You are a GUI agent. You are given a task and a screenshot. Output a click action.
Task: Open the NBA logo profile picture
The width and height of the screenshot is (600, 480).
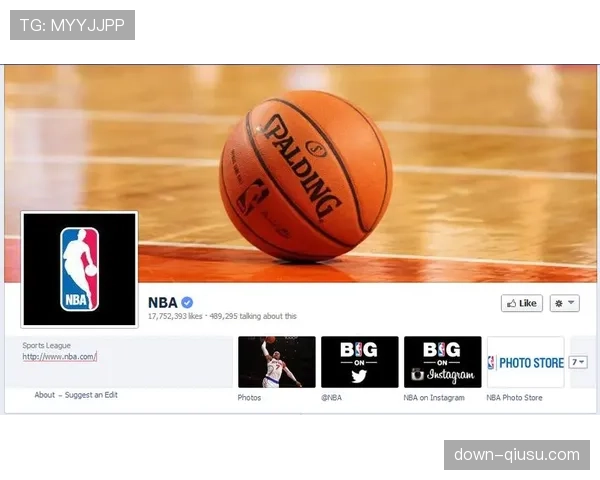(x=79, y=269)
